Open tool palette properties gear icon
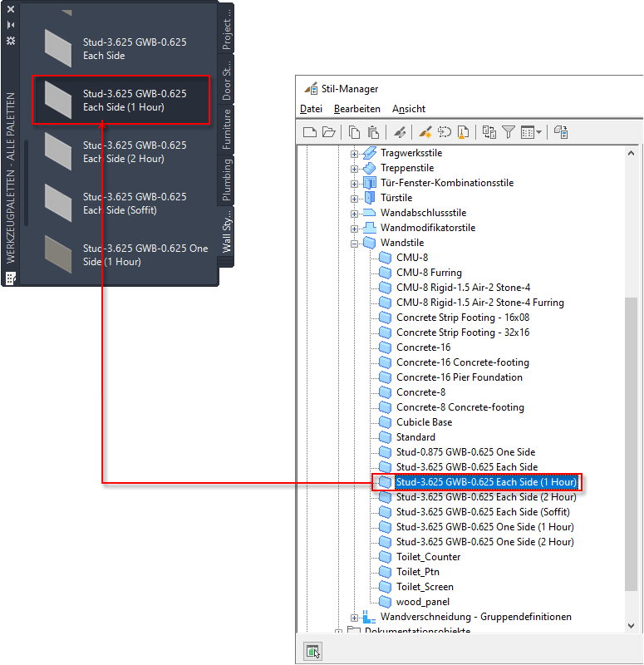 coord(11,41)
